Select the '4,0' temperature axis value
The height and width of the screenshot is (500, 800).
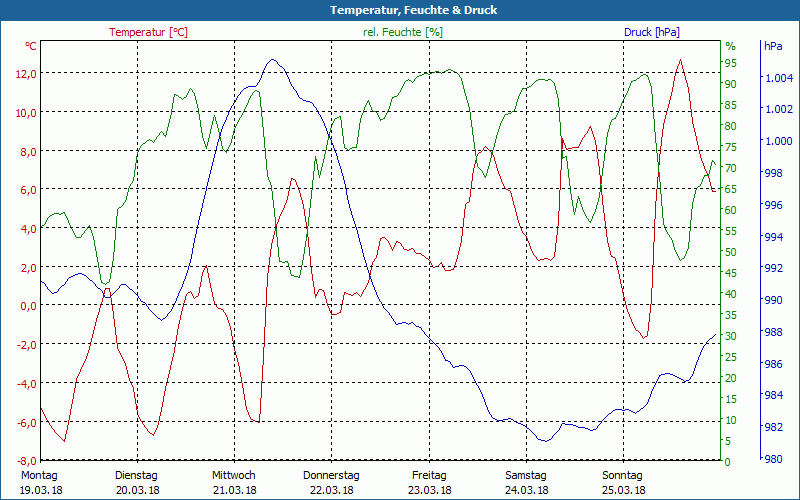(x=29, y=229)
